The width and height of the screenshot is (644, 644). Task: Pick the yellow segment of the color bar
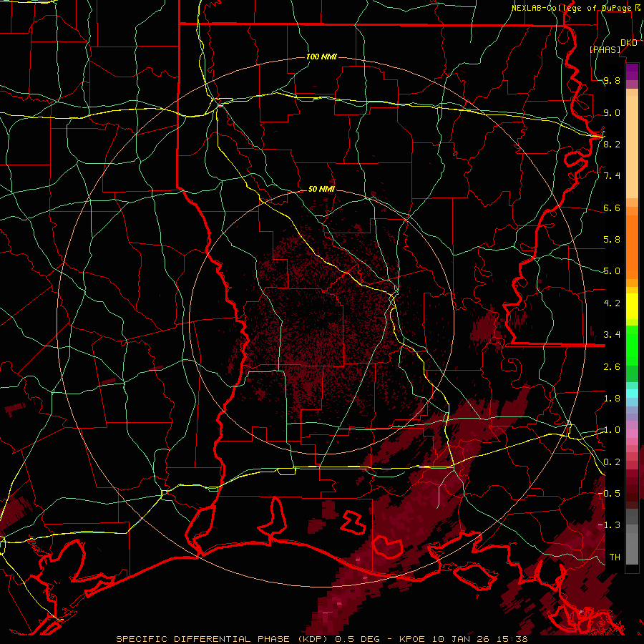pyautogui.click(x=632, y=306)
